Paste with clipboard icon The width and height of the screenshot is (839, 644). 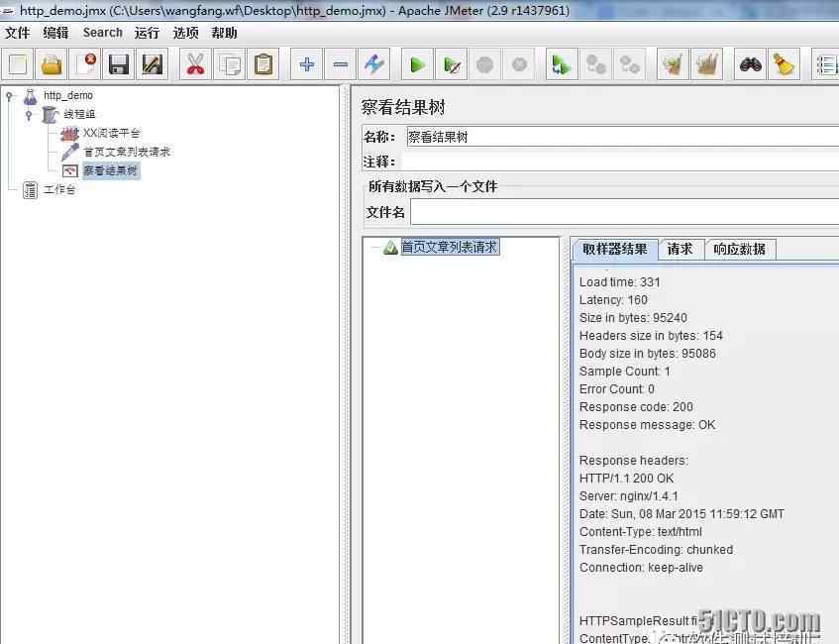262,64
